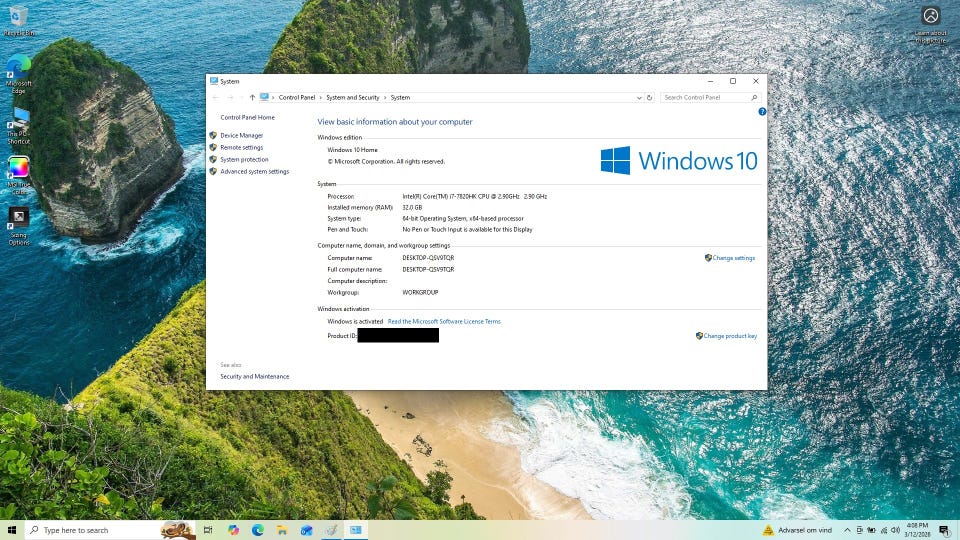Image resolution: width=960 pixels, height=540 pixels.
Task: Select System and Security in breadcrumb
Action: click(x=353, y=97)
